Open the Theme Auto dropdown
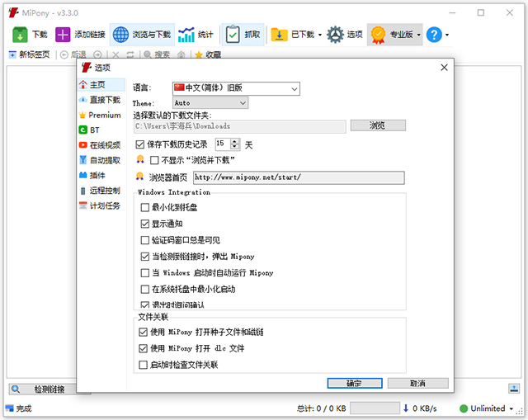 tap(210, 103)
